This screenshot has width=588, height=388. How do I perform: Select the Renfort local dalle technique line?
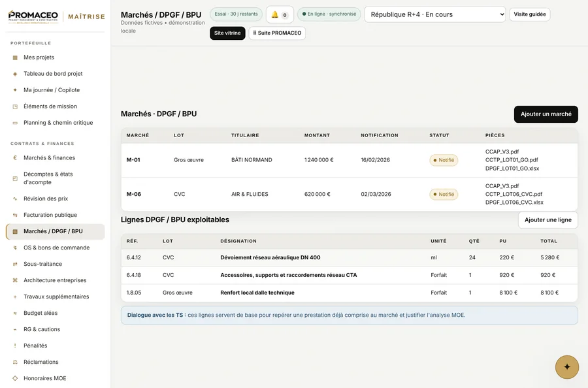click(257, 293)
